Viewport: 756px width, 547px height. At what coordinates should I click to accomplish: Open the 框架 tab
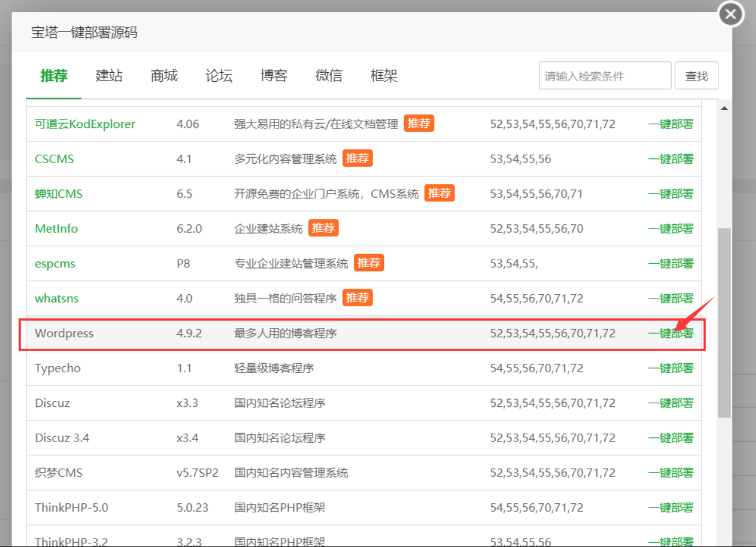384,76
